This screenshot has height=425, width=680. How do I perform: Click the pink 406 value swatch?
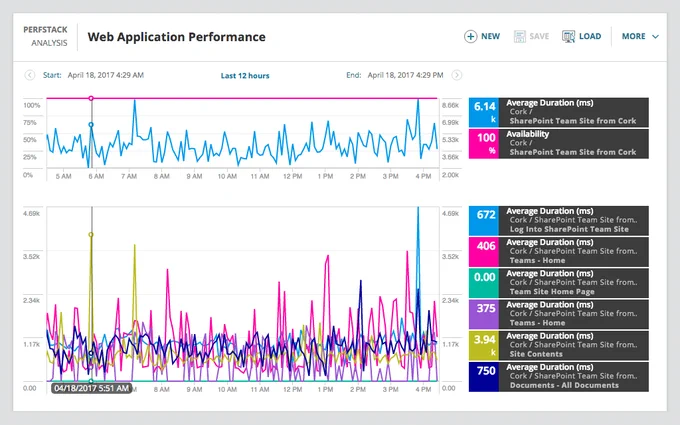(x=484, y=252)
